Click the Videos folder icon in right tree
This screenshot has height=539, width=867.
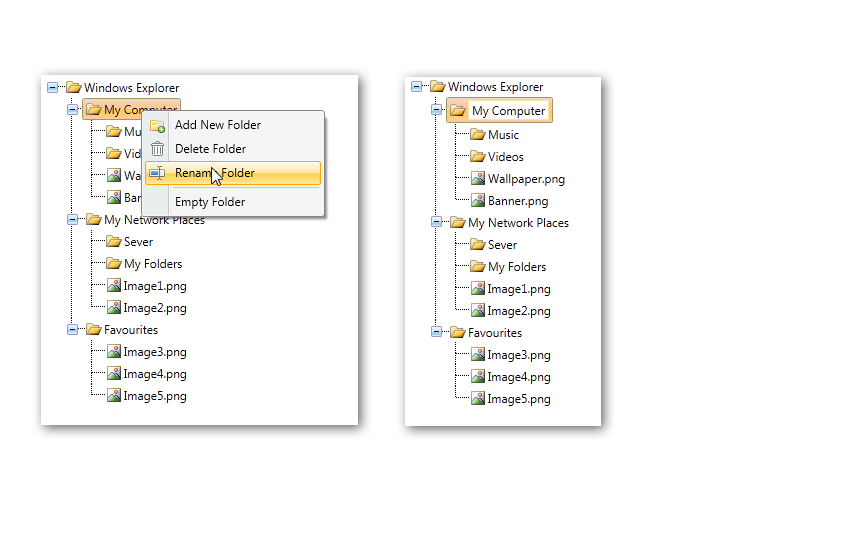pyautogui.click(x=477, y=157)
